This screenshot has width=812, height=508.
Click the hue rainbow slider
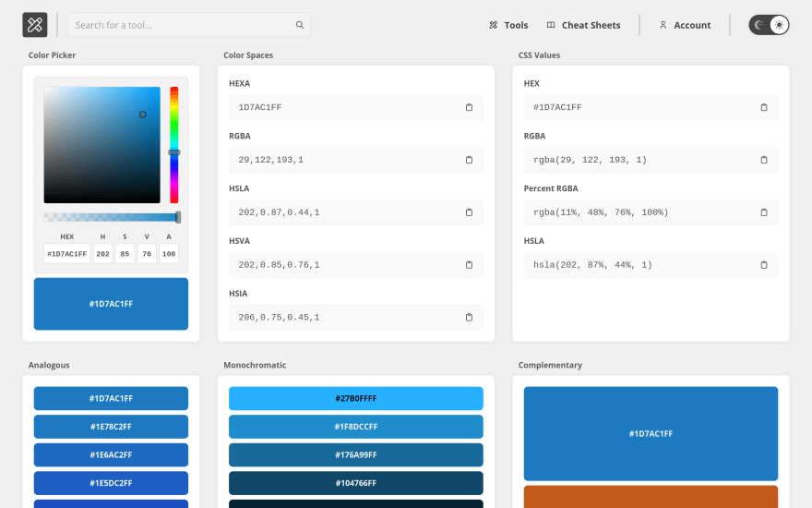point(174,145)
